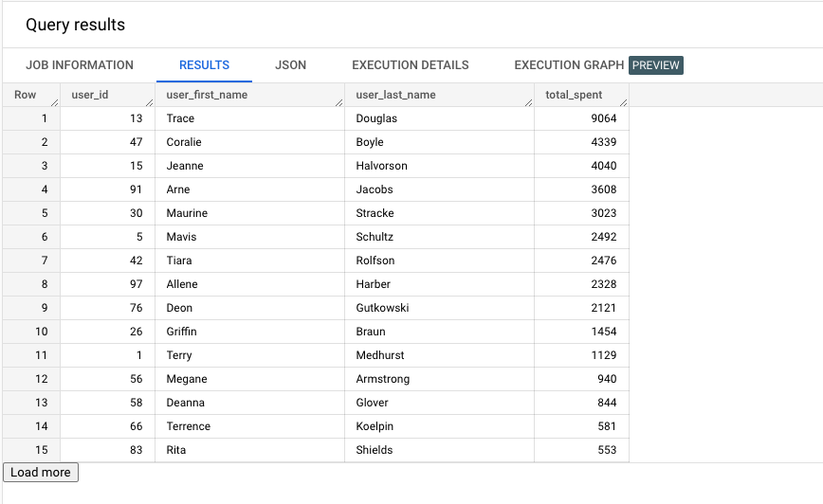
Task: Click the last name cell Armstrong
Action: click(x=383, y=379)
